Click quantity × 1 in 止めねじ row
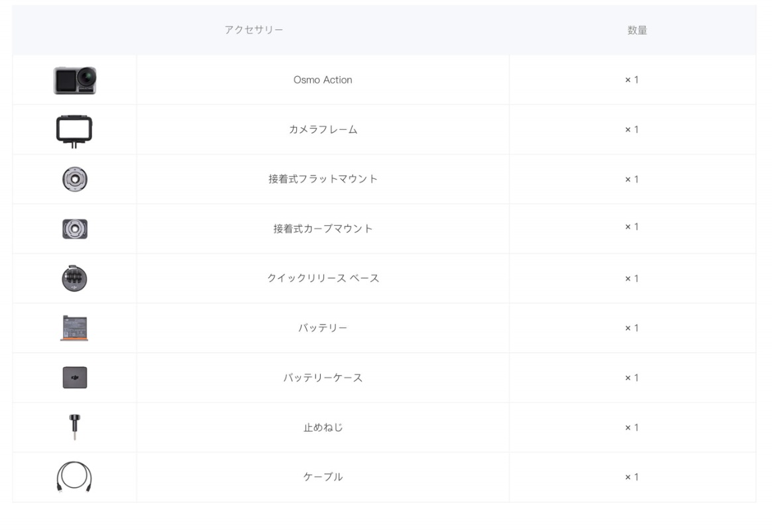Image resolution: width=772 pixels, height=532 pixels. pos(632,428)
